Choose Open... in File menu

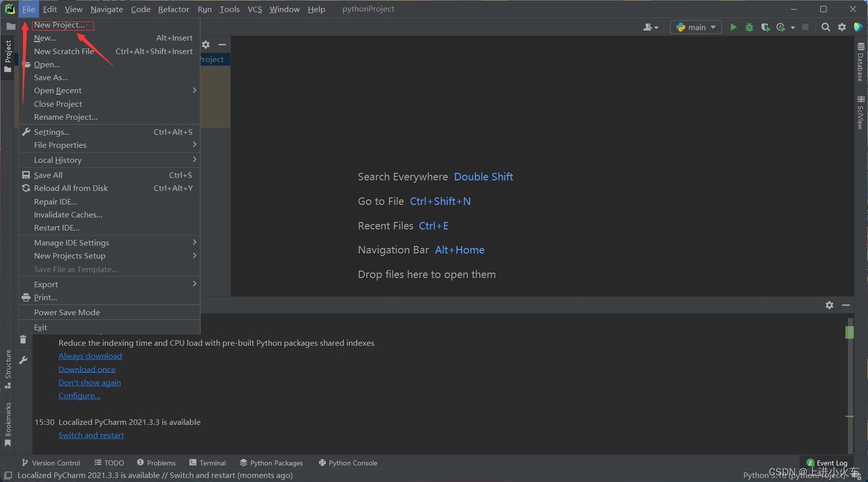click(x=109, y=64)
